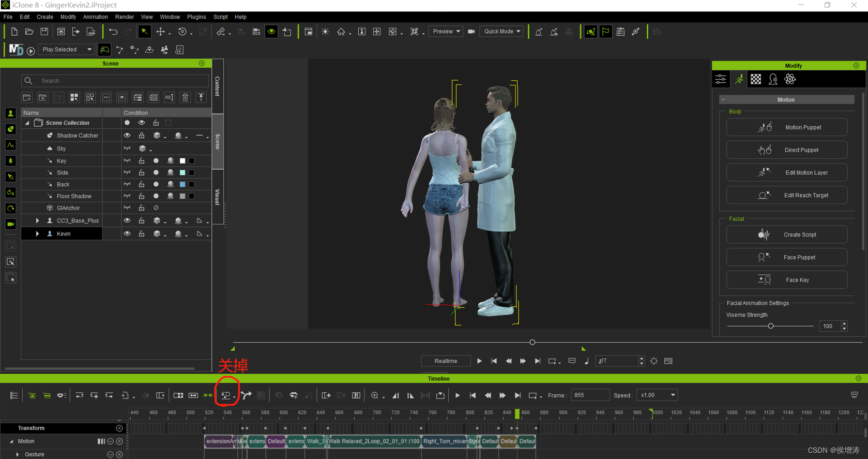Toggle visibility of Floor Shadow
868x459 pixels.
tap(127, 196)
